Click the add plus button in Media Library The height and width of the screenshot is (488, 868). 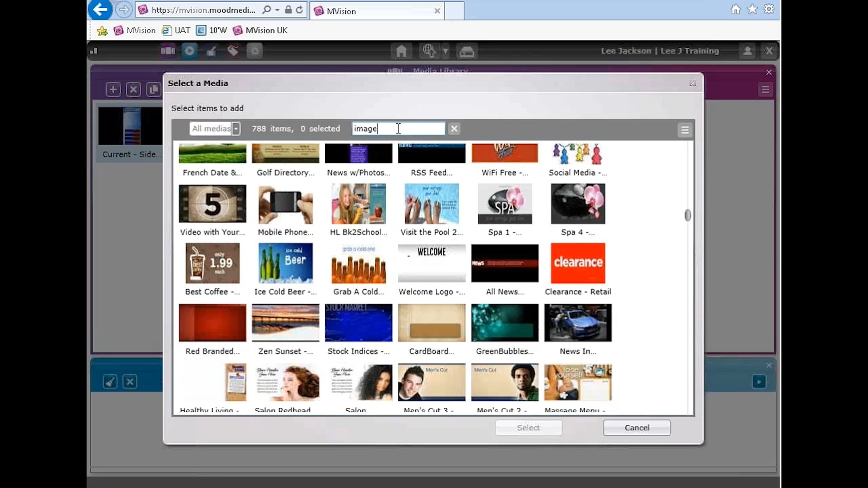[x=113, y=89]
